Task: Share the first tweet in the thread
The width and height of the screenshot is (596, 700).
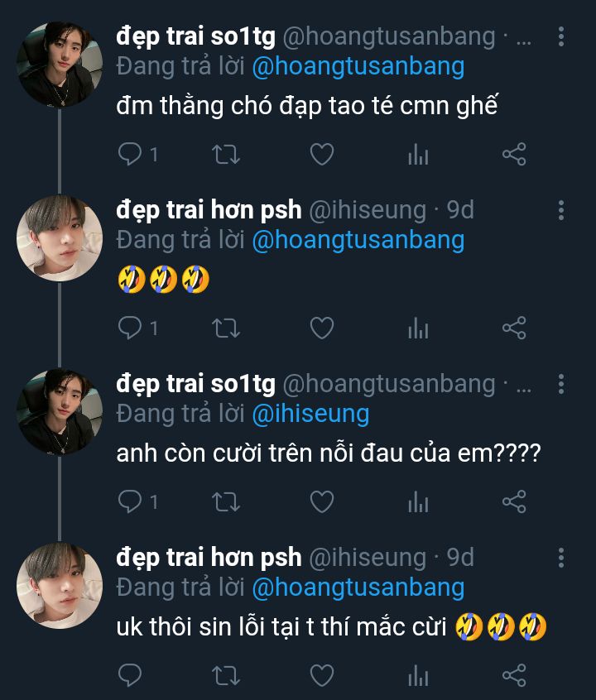Action: click(514, 155)
